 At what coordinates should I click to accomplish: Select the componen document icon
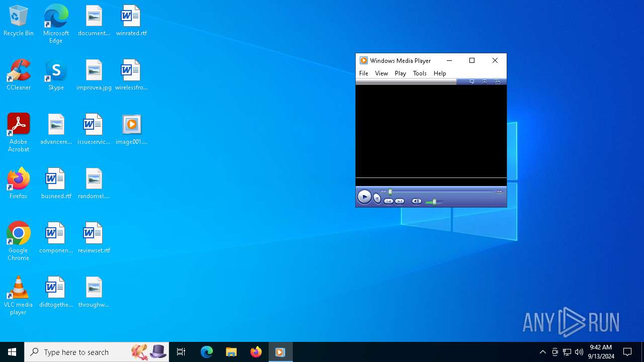pos(56,238)
